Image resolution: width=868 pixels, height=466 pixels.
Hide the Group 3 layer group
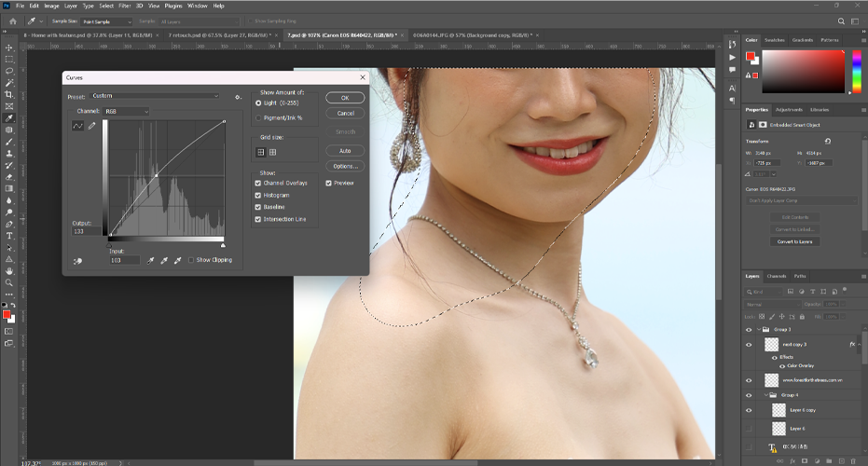coord(749,329)
